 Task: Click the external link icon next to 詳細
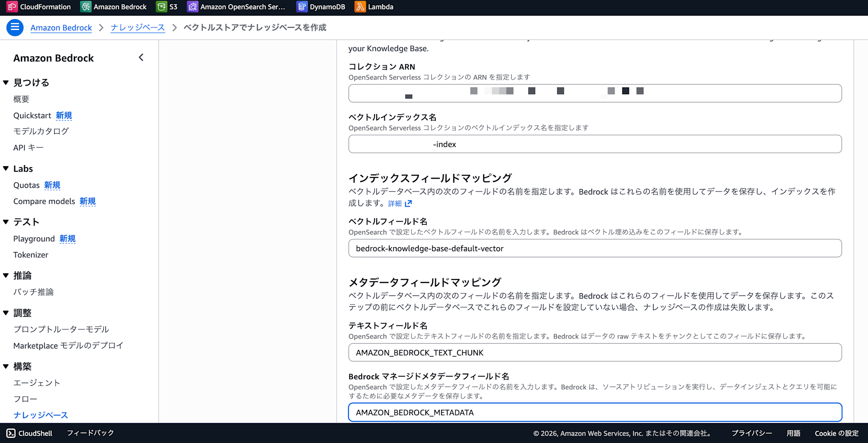click(408, 203)
